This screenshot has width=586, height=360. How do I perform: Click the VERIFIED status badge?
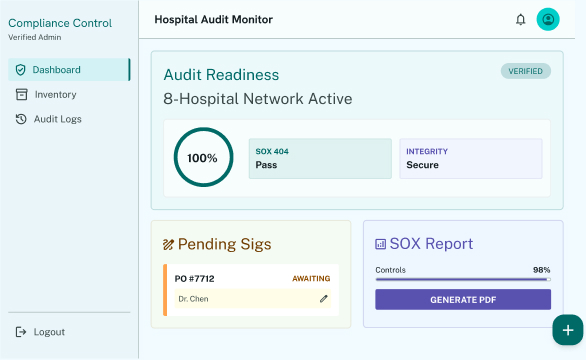pyautogui.click(x=525, y=71)
